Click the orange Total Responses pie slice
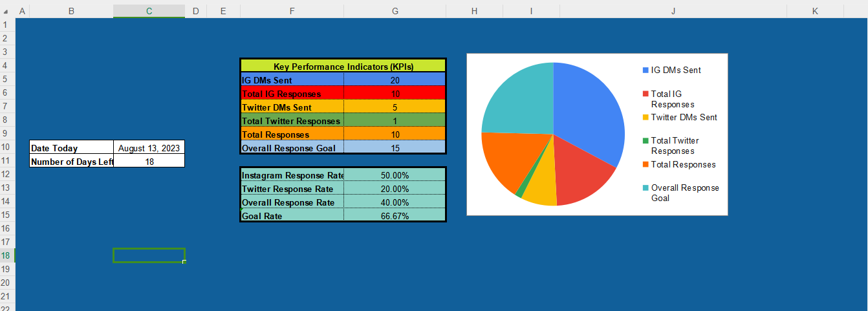868x311 pixels. click(x=511, y=158)
